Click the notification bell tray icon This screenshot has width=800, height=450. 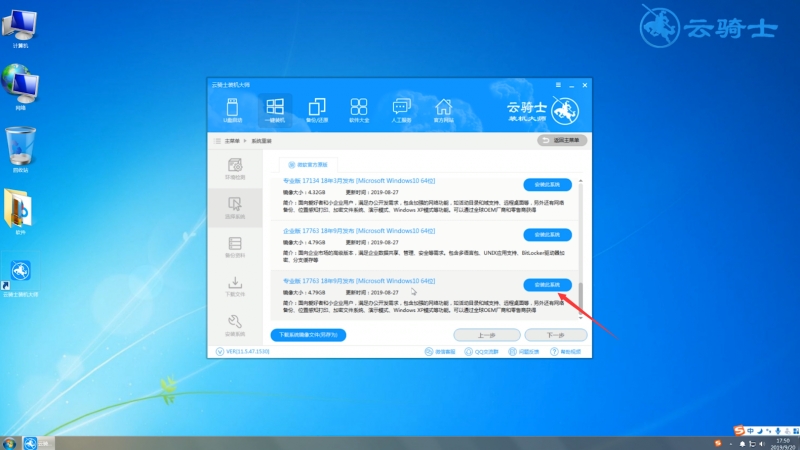click(742, 444)
